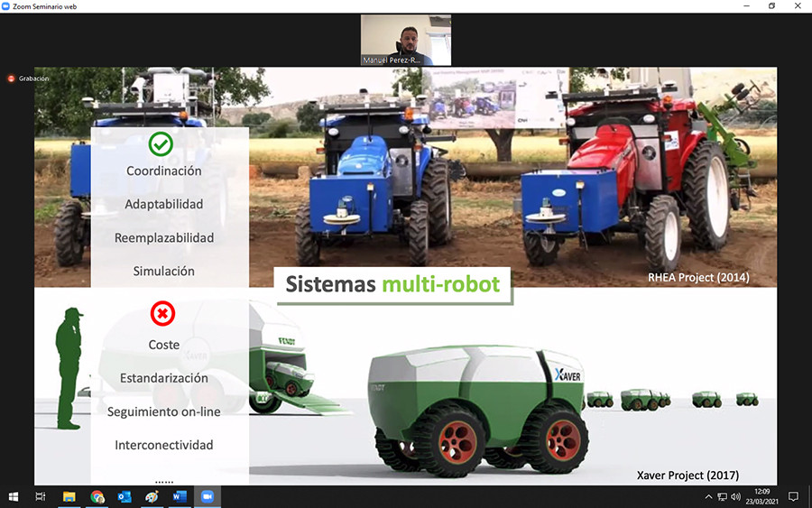The height and width of the screenshot is (508, 812).
Task: Click the 'RHEA Project (2014)' caption
Action: (x=698, y=278)
